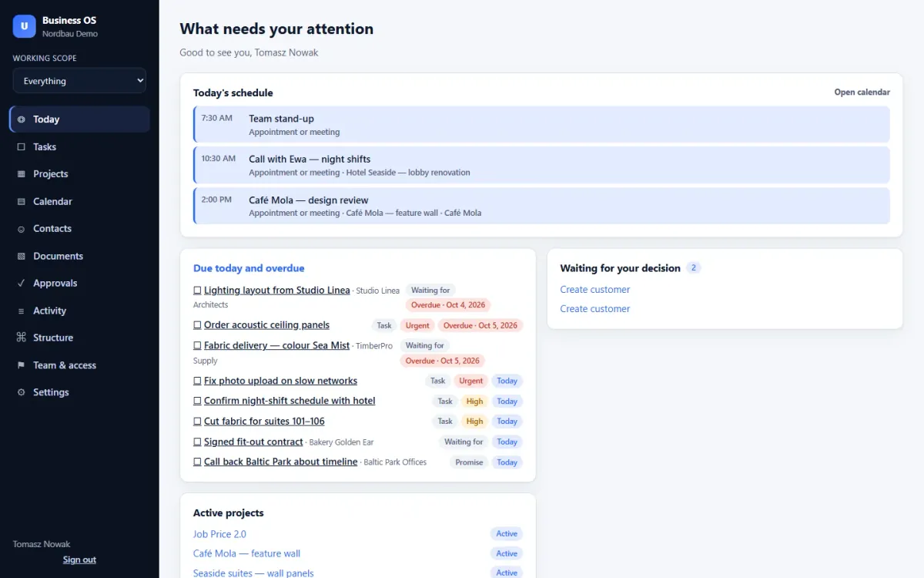This screenshot has width=924, height=578.
Task: Open Approvals from the sidebar
Action: coord(79,283)
